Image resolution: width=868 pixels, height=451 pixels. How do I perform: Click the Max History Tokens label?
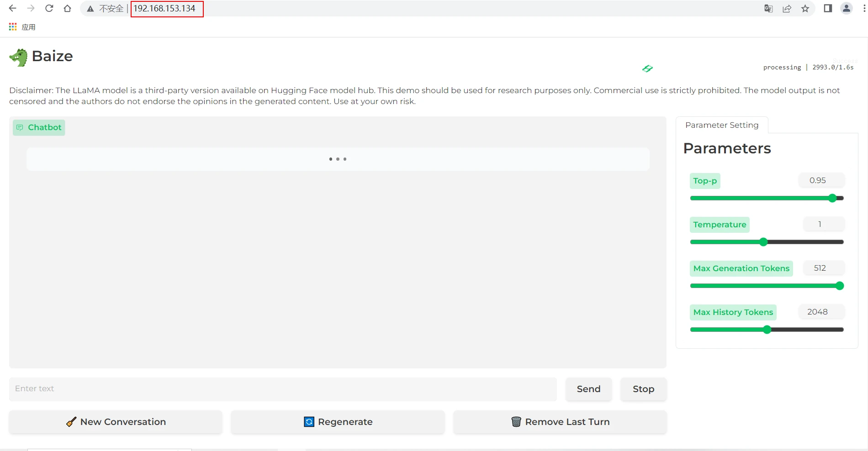coord(733,312)
